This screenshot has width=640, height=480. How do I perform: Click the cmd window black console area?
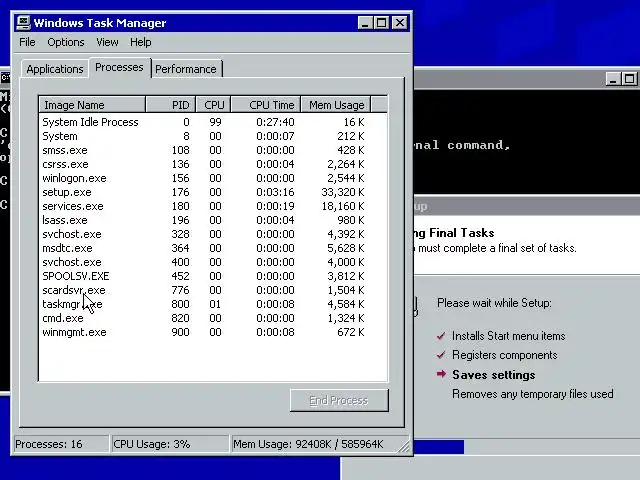(527, 142)
